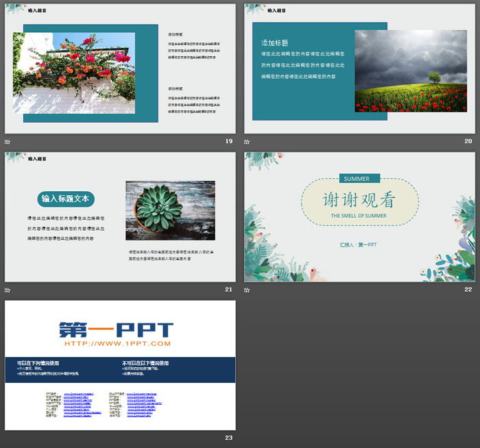Select the flower balcony photo on slide 19
Screen dimensions: 480x448
click(x=74, y=73)
